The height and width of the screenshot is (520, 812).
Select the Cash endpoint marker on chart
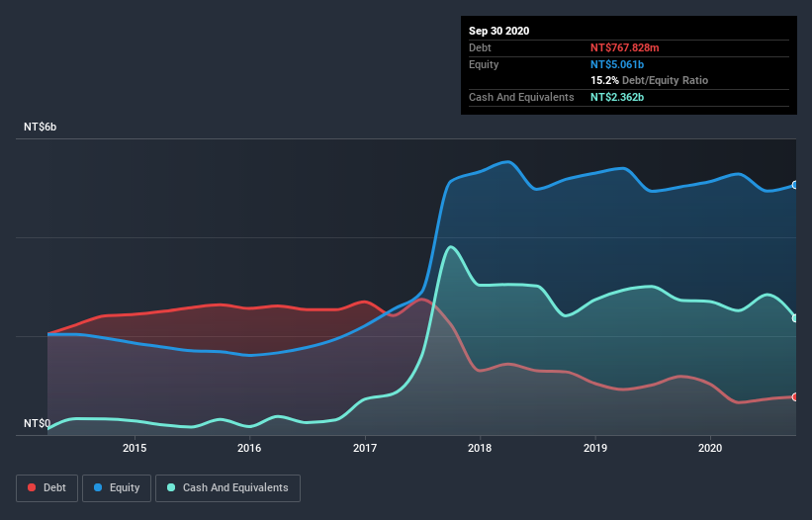[x=795, y=318]
